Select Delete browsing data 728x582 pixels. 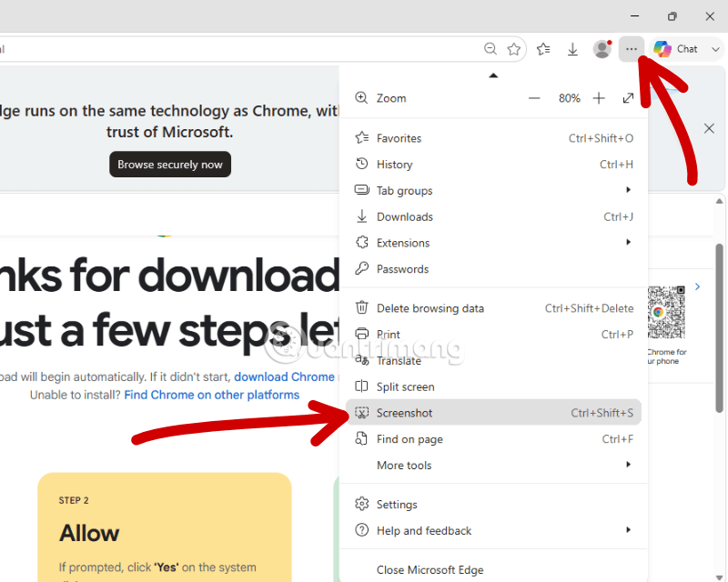493,308
